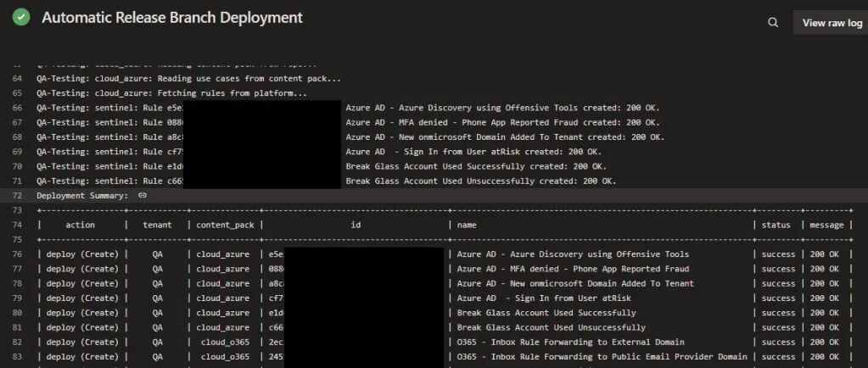Click 'Azure Discovery using Offensive Tools created: 200 OK.' line

point(502,108)
